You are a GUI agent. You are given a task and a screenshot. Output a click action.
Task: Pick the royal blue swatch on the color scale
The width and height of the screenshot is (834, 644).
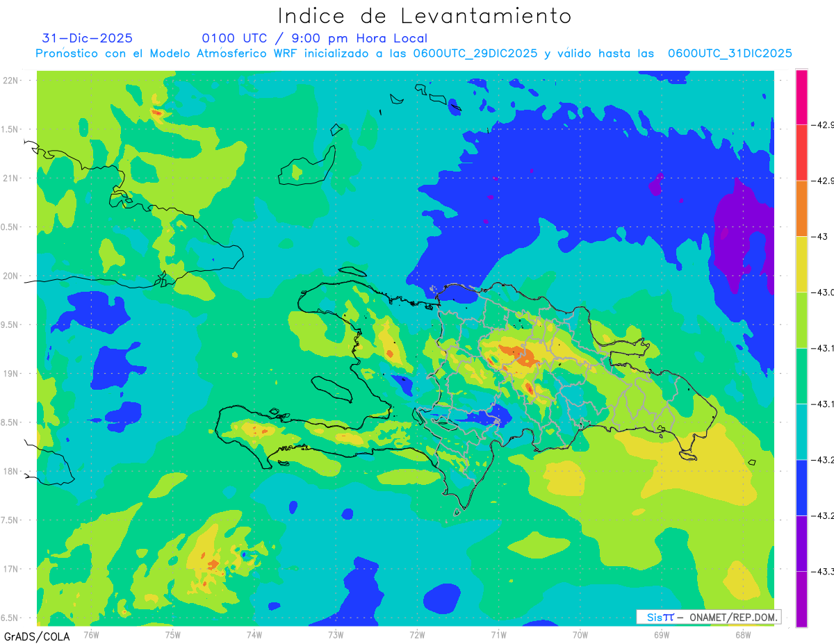click(x=801, y=488)
